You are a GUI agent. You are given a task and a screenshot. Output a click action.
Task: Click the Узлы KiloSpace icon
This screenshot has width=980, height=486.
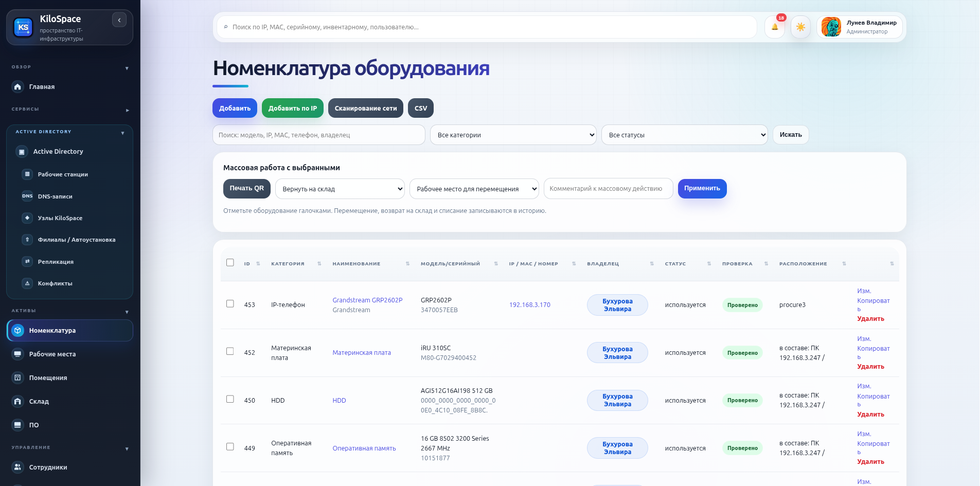click(x=27, y=218)
